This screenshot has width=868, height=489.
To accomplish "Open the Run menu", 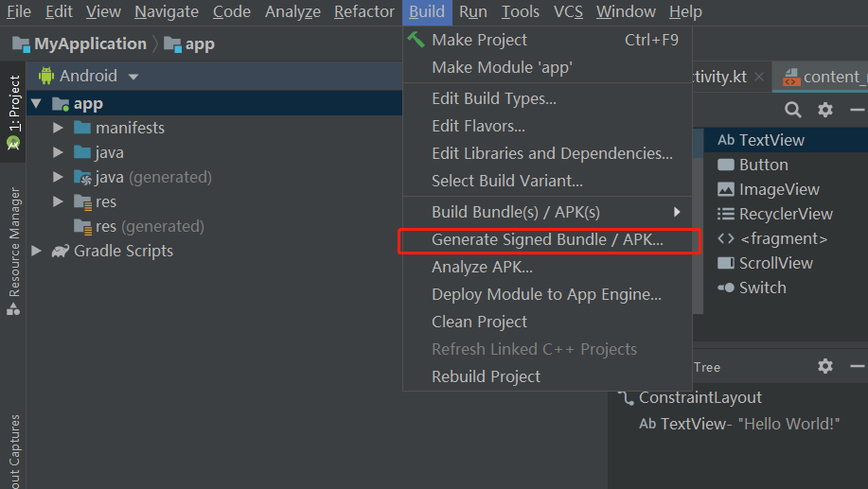I will tap(472, 11).
